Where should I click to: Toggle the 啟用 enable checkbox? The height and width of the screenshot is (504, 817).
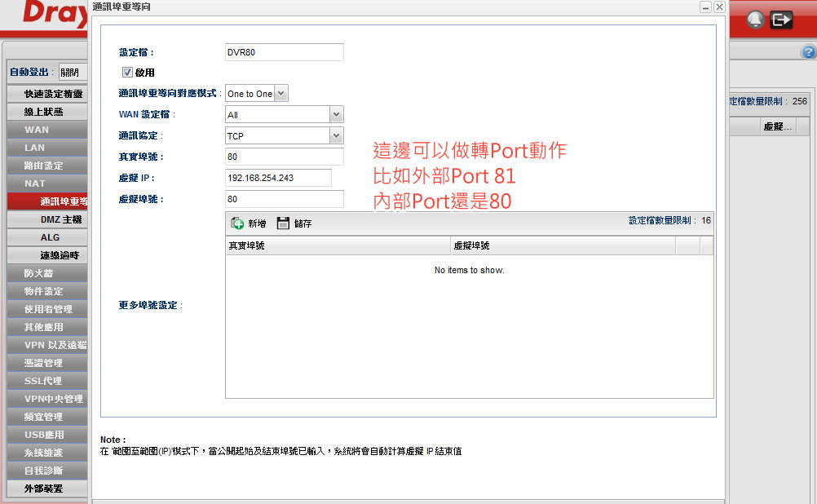coord(127,73)
